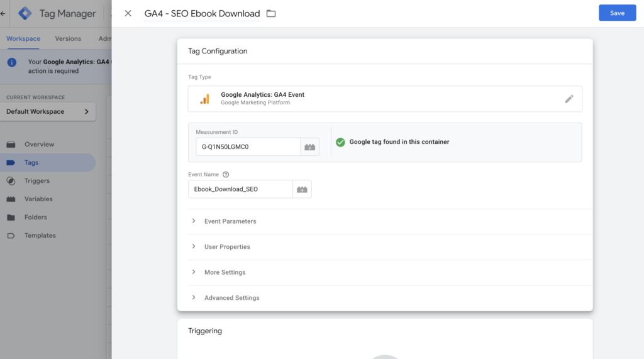Click the folder icon beside the tag name

click(271, 13)
